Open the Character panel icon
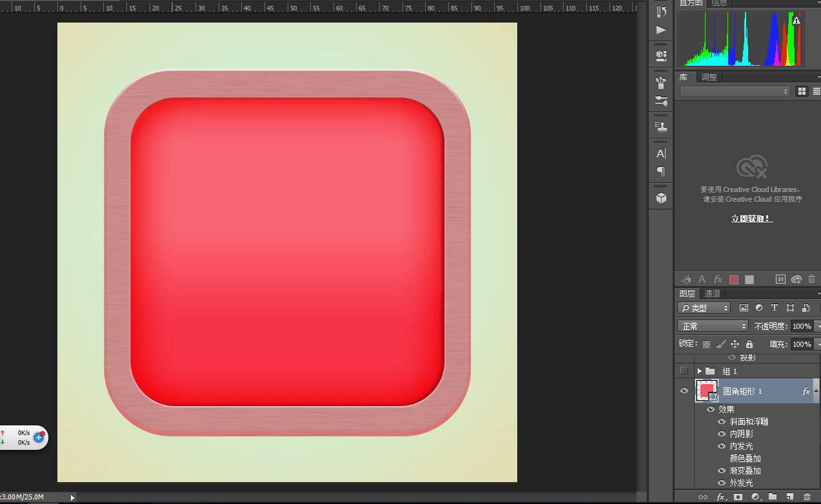The width and height of the screenshot is (821, 504). pos(661,154)
